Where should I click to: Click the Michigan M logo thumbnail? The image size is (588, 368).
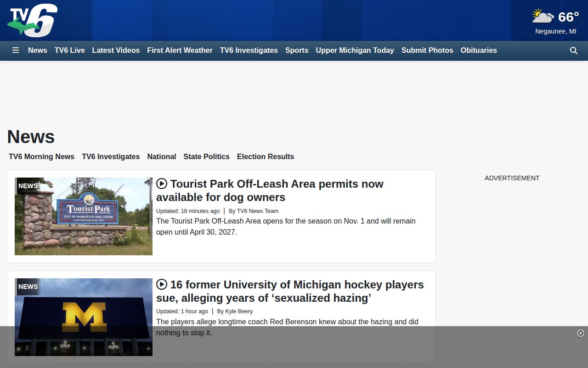pos(84,317)
